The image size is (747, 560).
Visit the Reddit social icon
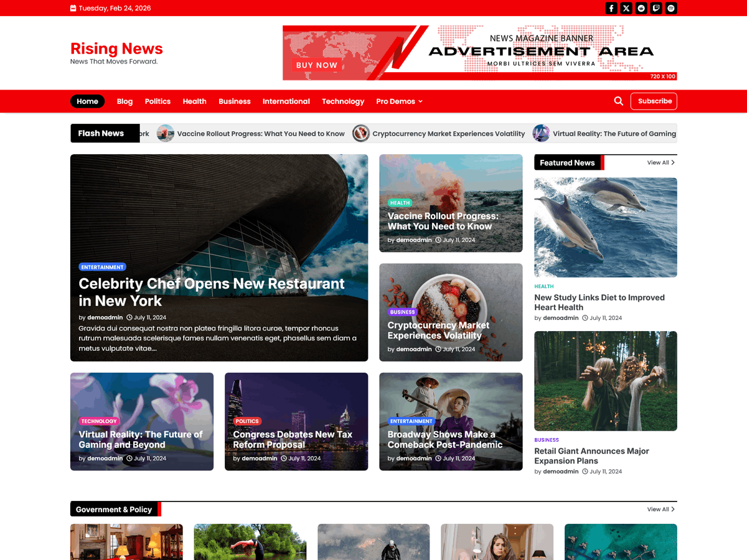[641, 8]
